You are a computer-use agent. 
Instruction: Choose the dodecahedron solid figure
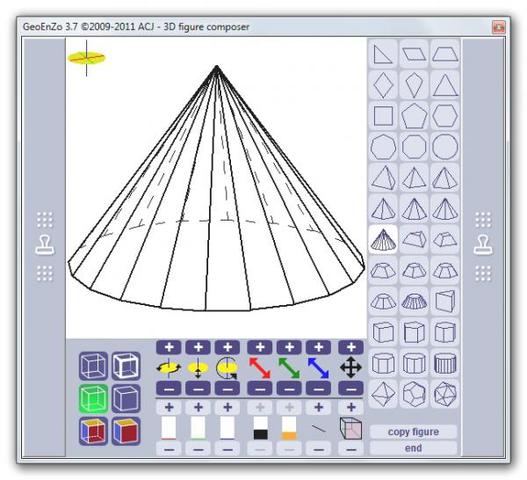414,394
